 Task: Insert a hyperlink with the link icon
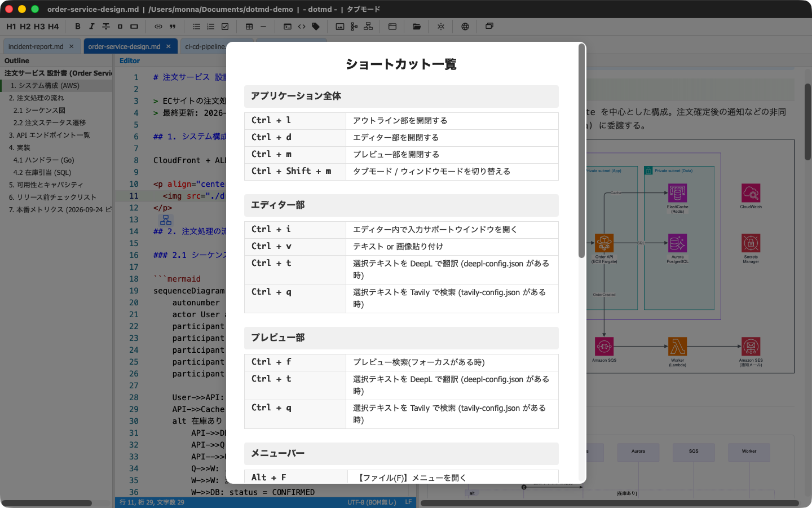[158, 27]
